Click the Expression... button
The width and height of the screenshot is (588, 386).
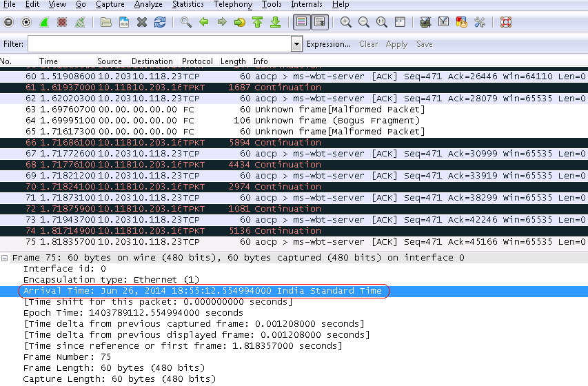pos(328,44)
